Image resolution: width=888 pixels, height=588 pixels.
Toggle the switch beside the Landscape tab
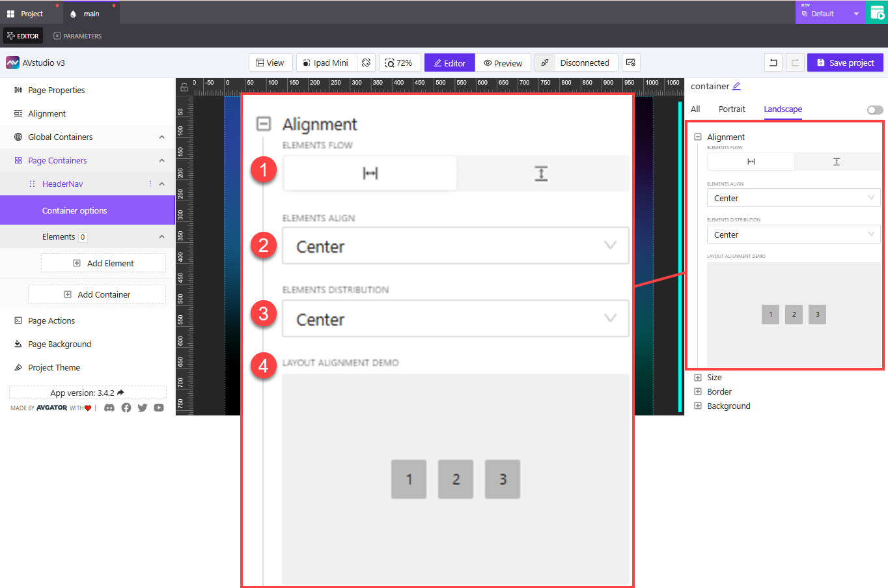pyautogui.click(x=875, y=110)
